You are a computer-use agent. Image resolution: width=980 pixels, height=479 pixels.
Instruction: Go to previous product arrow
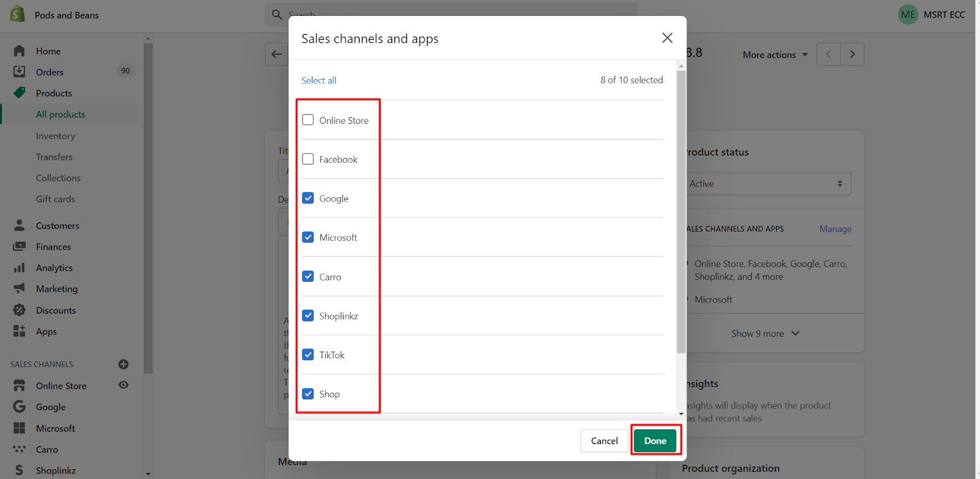(x=829, y=55)
